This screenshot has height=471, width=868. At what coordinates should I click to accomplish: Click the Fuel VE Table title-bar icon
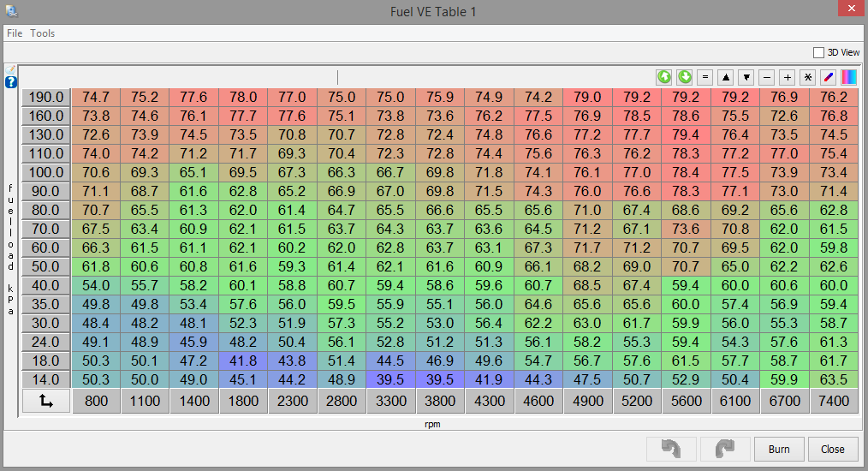pyautogui.click(x=11, y=10)
